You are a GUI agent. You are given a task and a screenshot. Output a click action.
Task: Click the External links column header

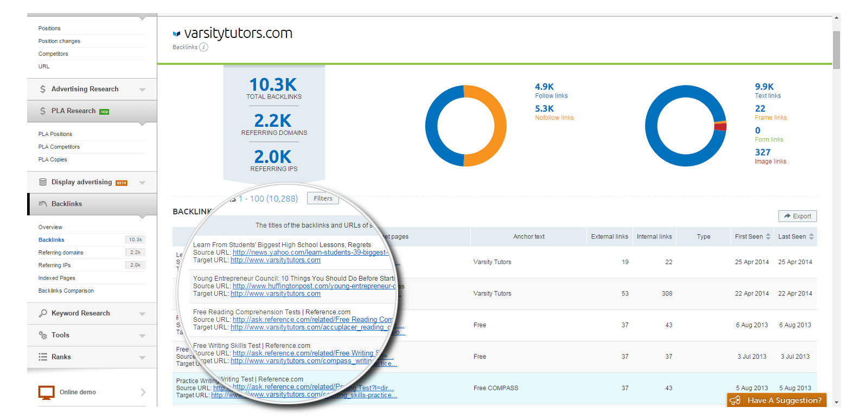coord(610,236)
